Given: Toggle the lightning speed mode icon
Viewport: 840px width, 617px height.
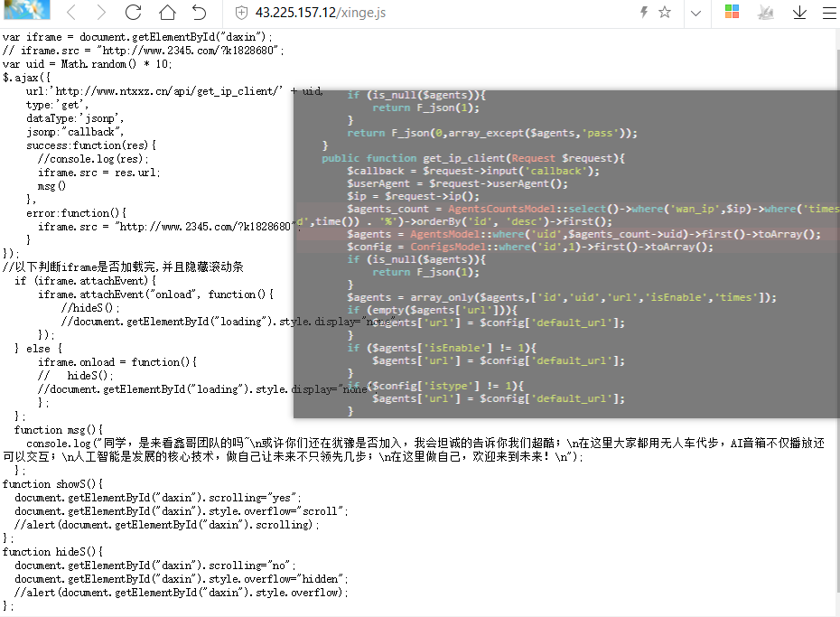Looking at the screenshot, I should click(643, 13).
